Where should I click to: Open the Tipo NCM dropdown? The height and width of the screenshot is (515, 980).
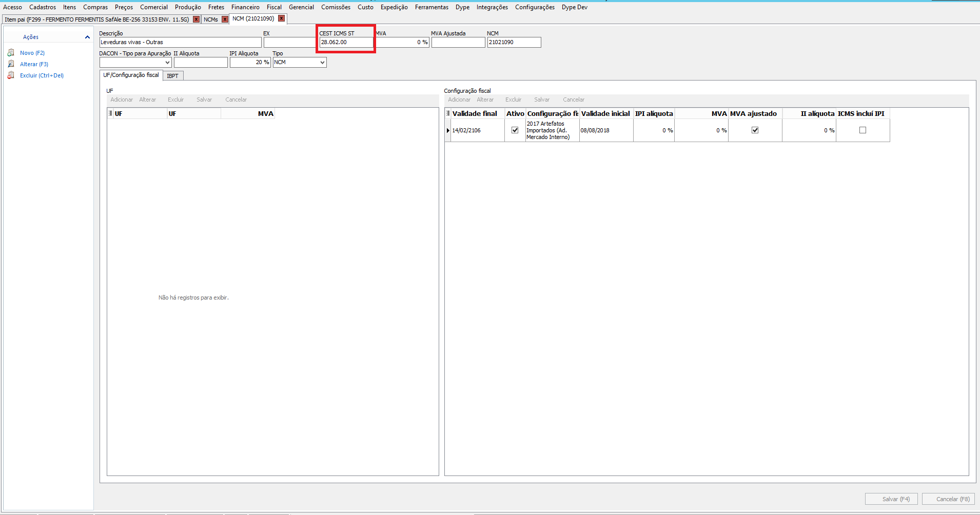[x=322, y=63]
